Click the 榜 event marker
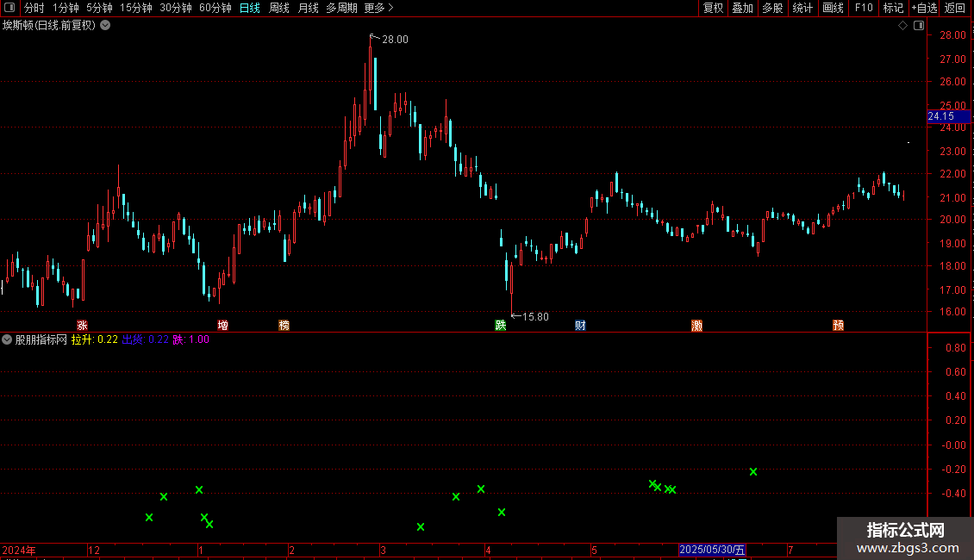The width and height of the screenshot is (974, 560). point(284,326)
